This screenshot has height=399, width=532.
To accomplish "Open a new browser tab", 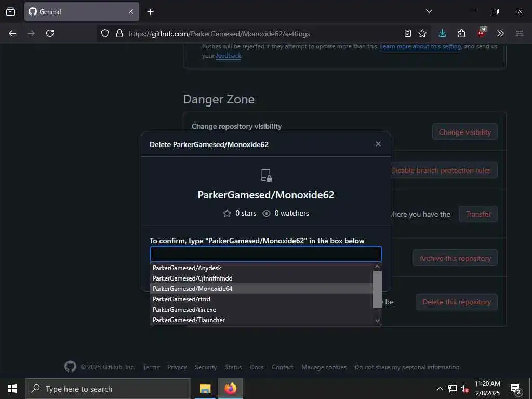I will (x=150, y=12).
